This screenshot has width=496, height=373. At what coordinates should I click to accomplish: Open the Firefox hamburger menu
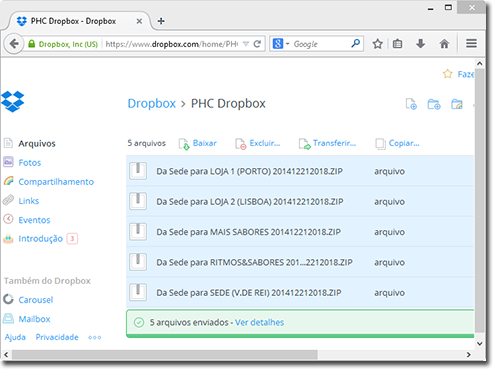pos(471,44)
